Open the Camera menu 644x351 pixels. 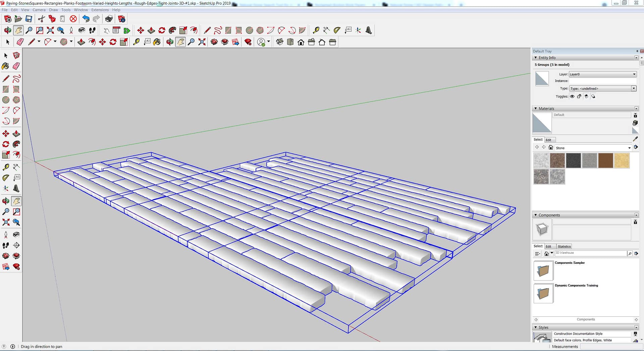point(39,10)
